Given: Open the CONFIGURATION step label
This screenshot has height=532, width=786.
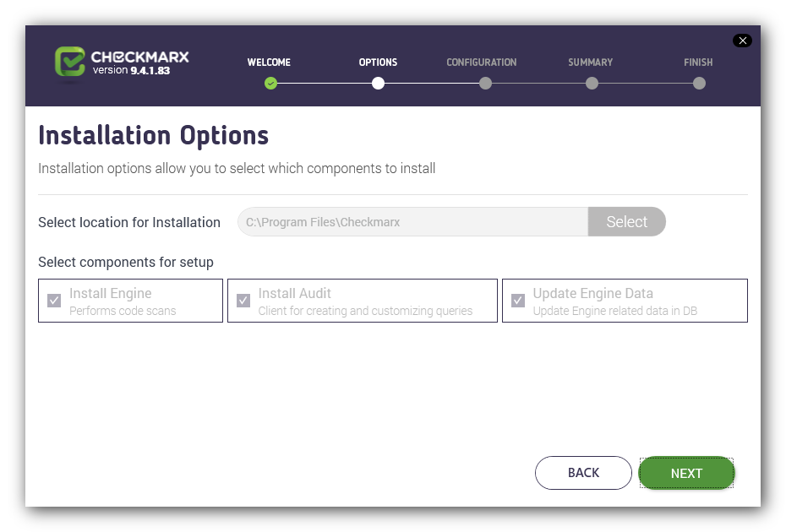Looking at the screenshot, I should pos(482,62).
